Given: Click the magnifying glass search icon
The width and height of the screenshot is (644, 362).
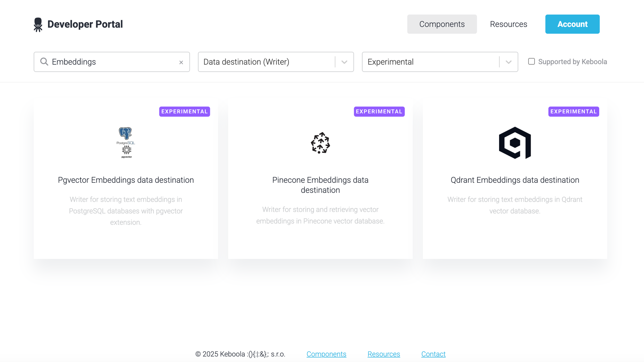Looking at the screenshot, I should (x=44, y=61).
